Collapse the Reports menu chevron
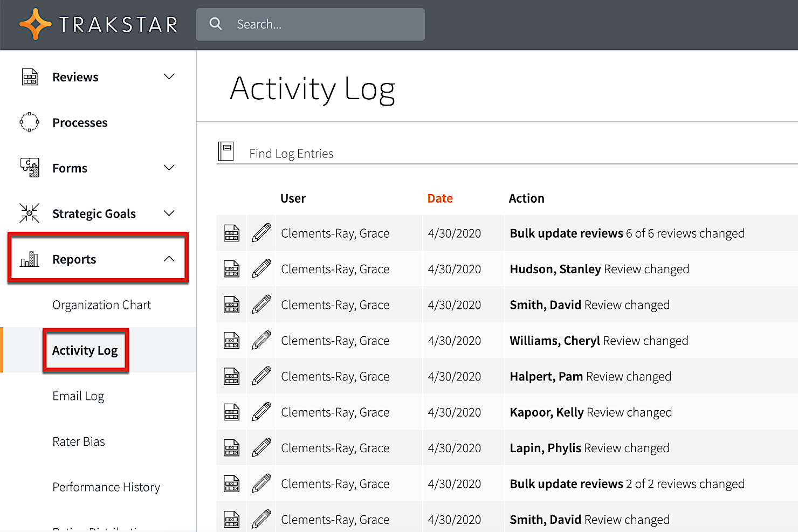The height and width of the screenshot is (532, 798). (169, 259)
